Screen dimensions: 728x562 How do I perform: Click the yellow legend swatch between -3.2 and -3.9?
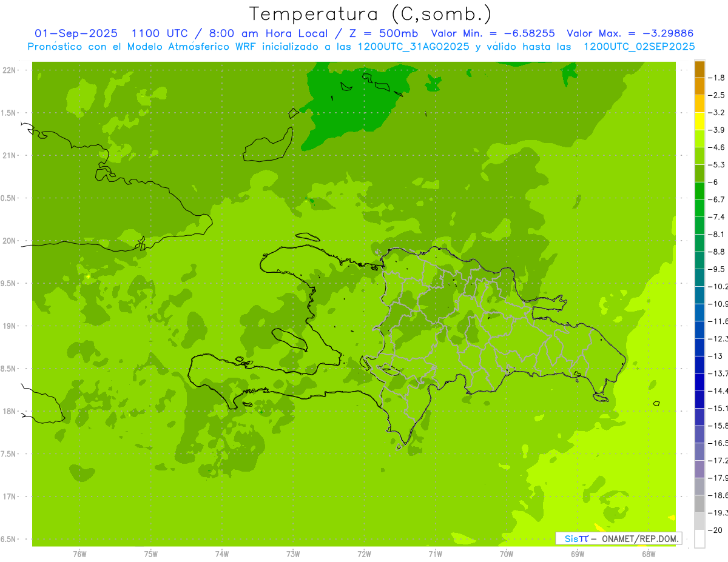tap(699, 121)
